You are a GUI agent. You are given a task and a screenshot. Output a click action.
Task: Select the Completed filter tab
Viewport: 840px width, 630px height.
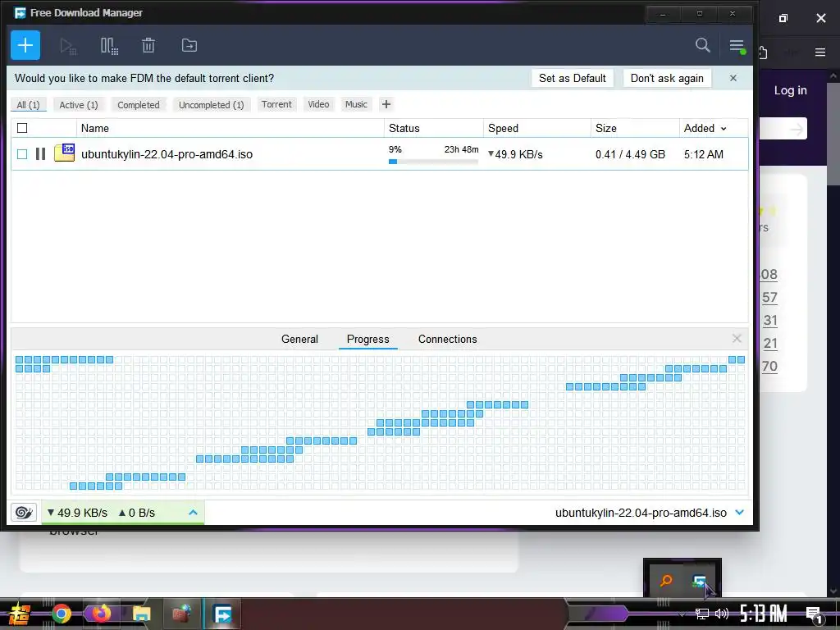[x=138, y=104]
